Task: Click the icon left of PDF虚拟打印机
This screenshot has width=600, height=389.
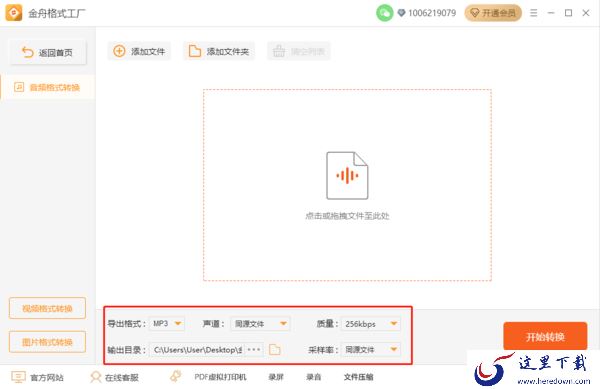Action: [176, 376]
